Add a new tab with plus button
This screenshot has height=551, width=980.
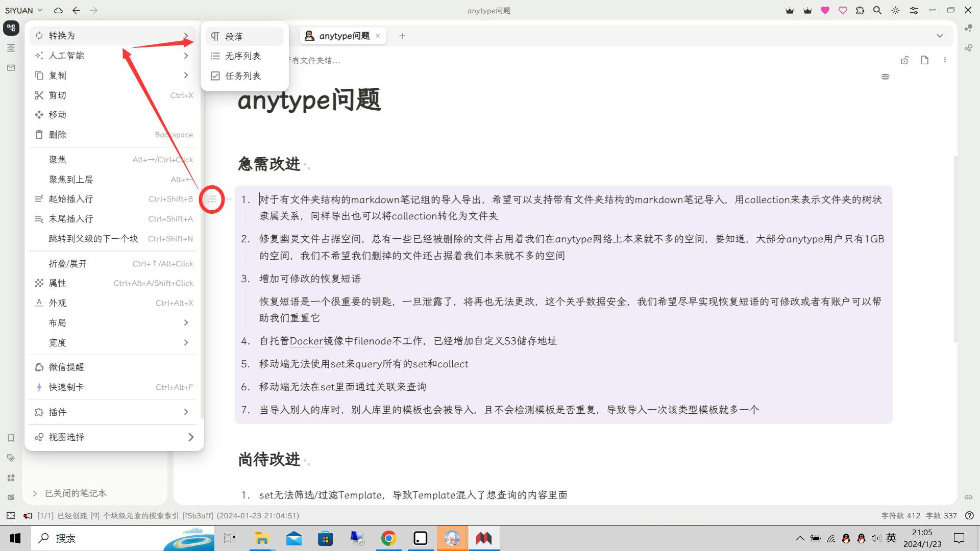tap(402, 36)
